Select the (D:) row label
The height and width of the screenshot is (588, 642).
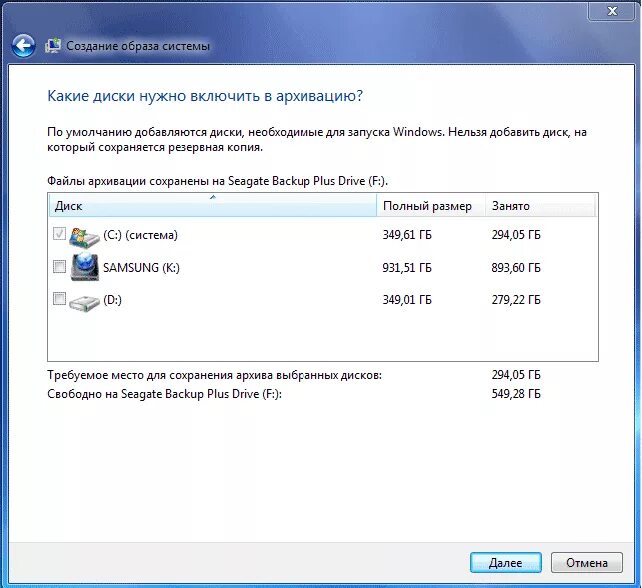click(x=112, y=300)
